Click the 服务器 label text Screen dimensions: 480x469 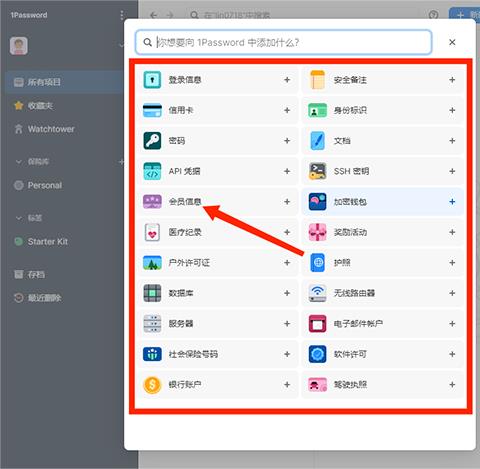181,324
